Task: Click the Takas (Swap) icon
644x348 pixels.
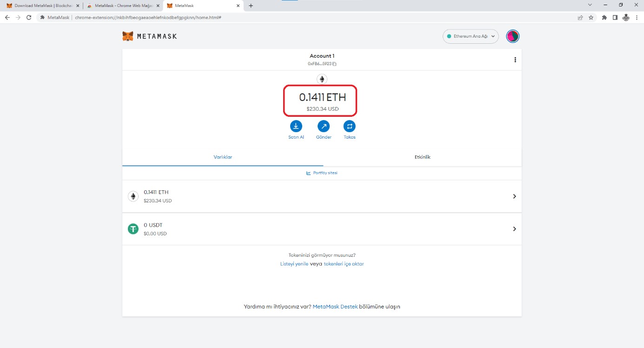Action: point(349,126)
